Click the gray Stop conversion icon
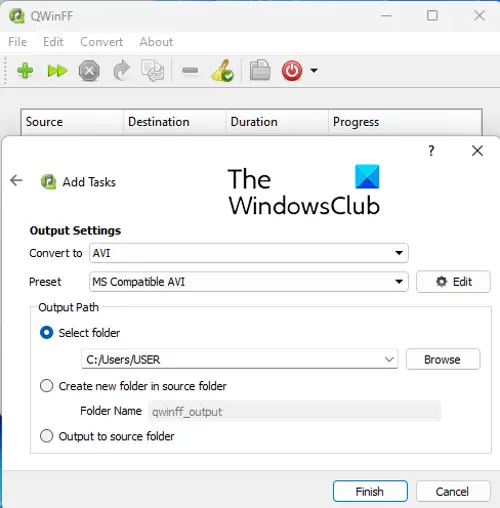500x508 pixels. click(89, 71)
